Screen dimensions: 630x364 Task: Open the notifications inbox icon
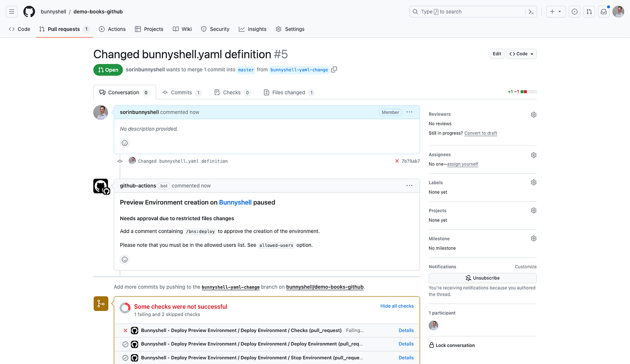(604, 12)
